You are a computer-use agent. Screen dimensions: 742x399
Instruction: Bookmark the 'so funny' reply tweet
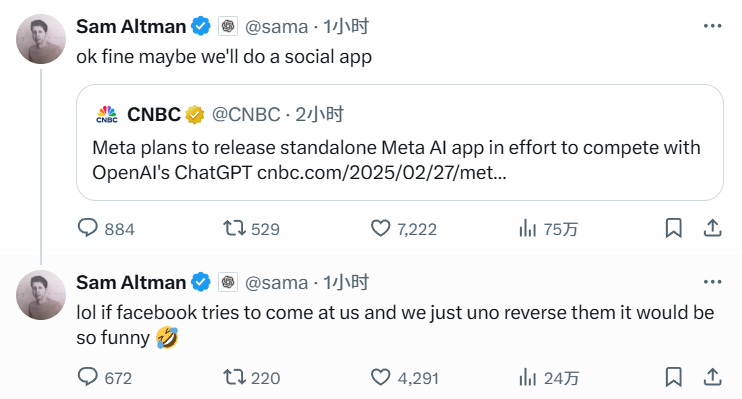pos(673,377)
